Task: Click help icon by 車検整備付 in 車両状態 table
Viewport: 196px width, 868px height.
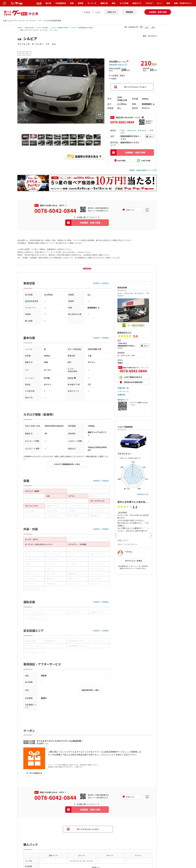Action: coord(99,308)
